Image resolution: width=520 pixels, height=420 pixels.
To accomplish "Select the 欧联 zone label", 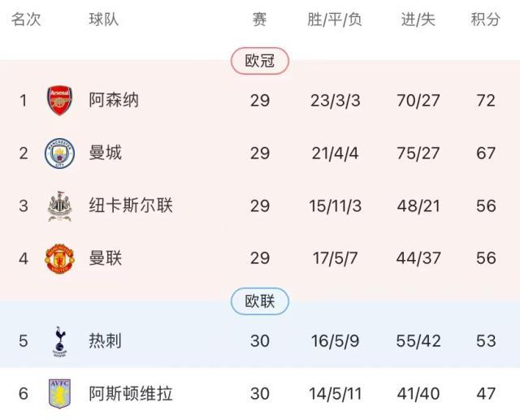I will 260,302.
